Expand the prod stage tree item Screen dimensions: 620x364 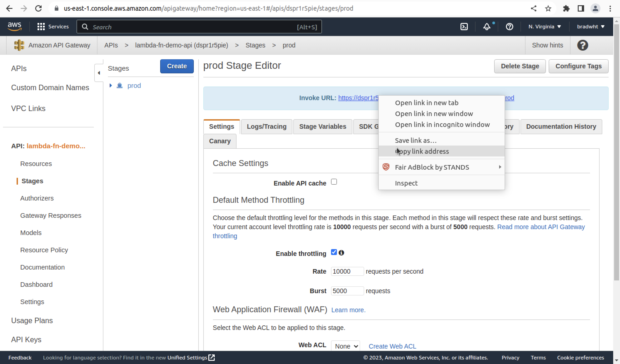click(x=110, y=85)
